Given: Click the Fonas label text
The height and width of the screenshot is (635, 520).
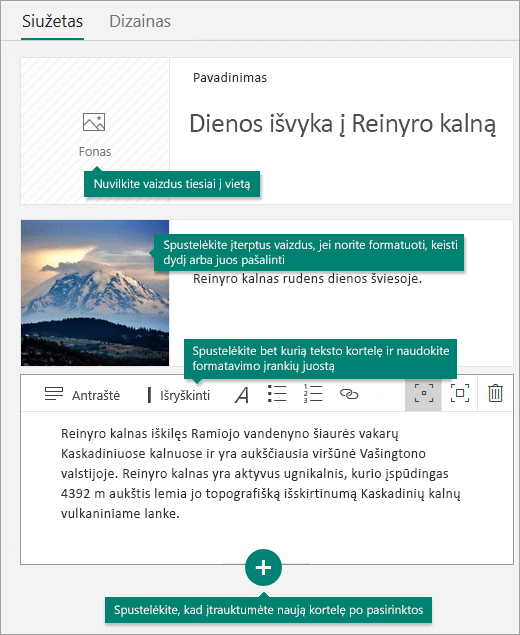Looking at the screenshot, I should 95,152.
